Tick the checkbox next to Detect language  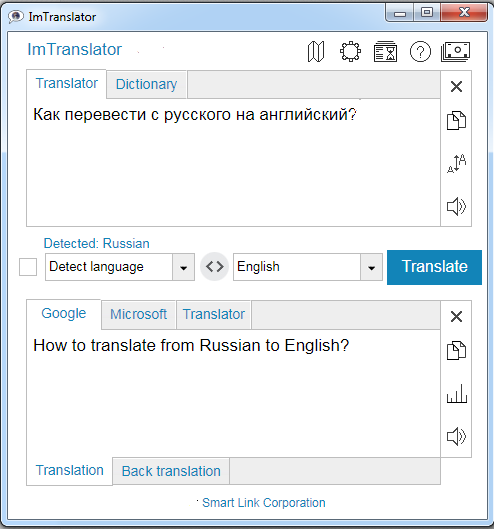[x=28, y=267]
